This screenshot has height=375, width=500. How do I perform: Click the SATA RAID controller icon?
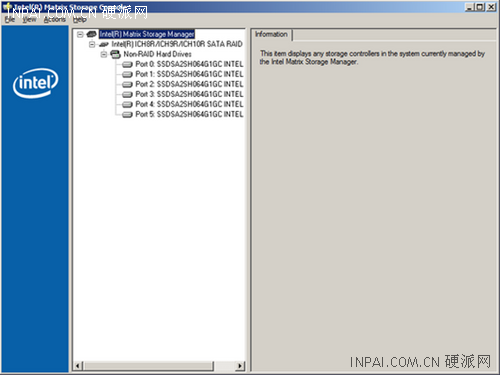104,44
